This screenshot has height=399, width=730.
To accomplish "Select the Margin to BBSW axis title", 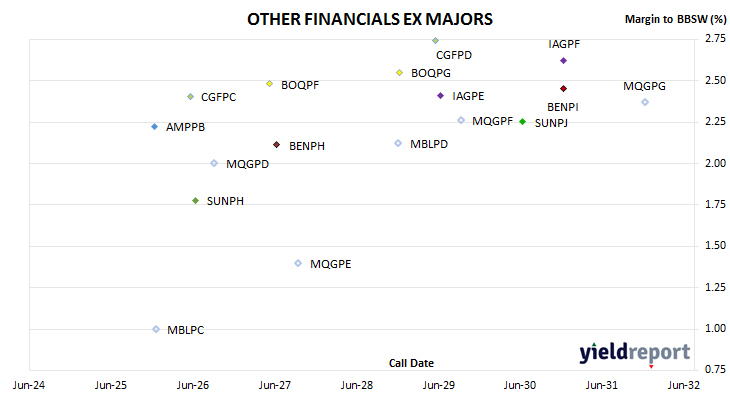I will (675, 19).
